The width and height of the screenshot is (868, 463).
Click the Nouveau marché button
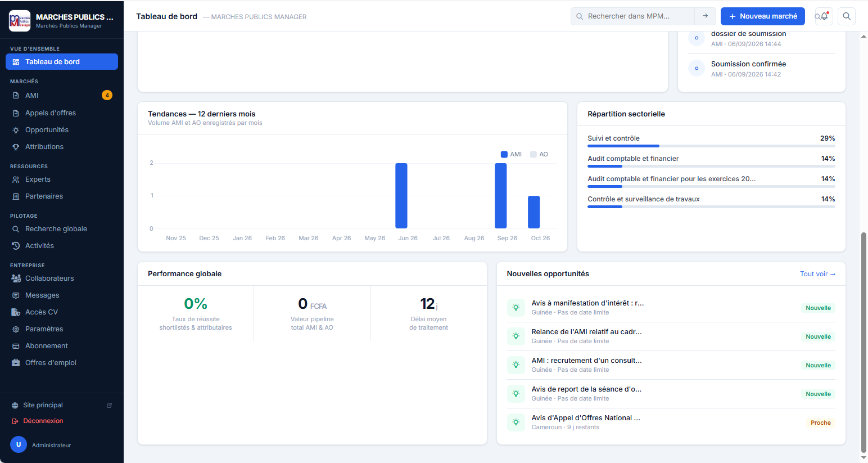point(763,16)
